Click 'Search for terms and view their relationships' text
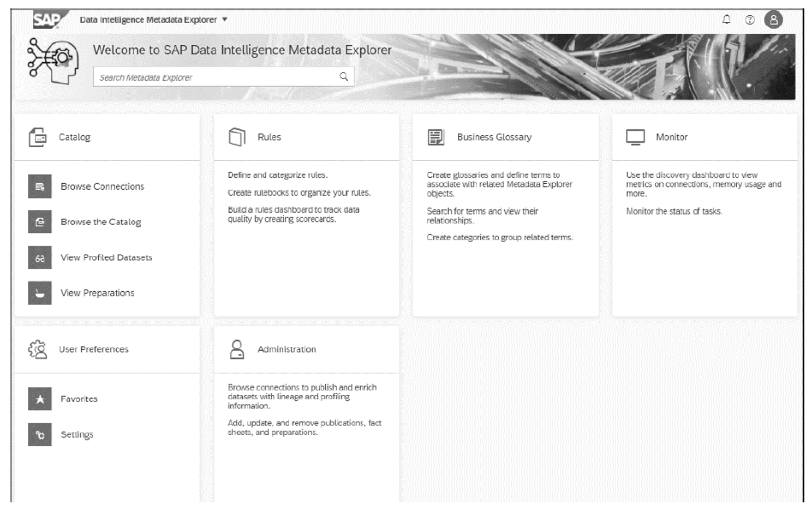The height and width of the screenshot is (511, 812). click(x=482, y=216)
